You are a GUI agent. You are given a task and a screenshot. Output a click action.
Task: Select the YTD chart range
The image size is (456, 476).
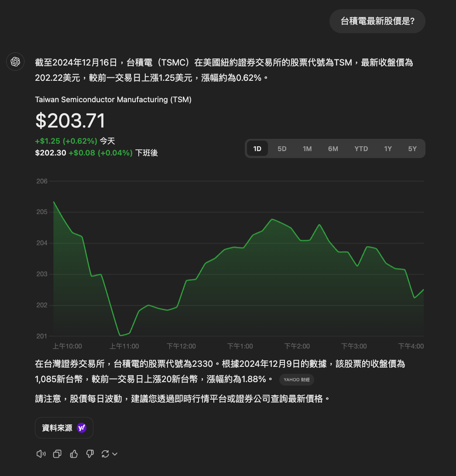361,148
